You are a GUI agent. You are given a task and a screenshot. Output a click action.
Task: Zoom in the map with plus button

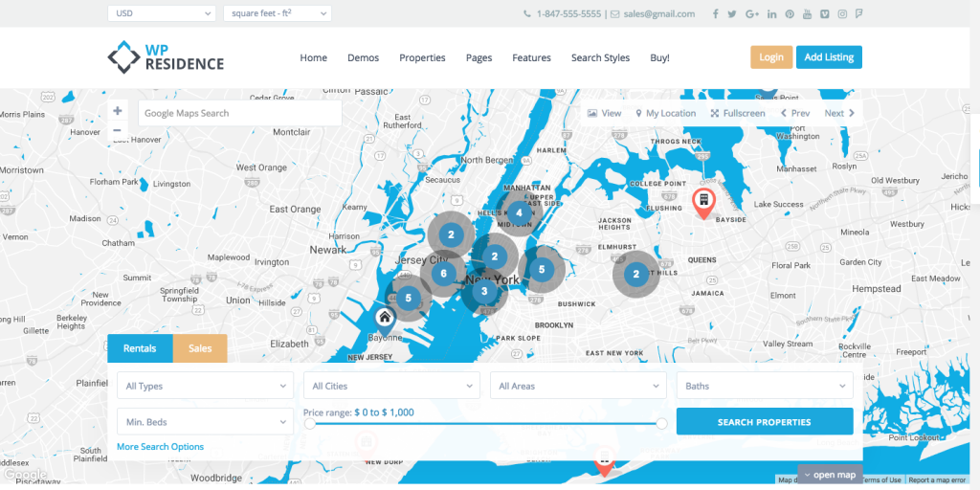click(x=118, y=111)
